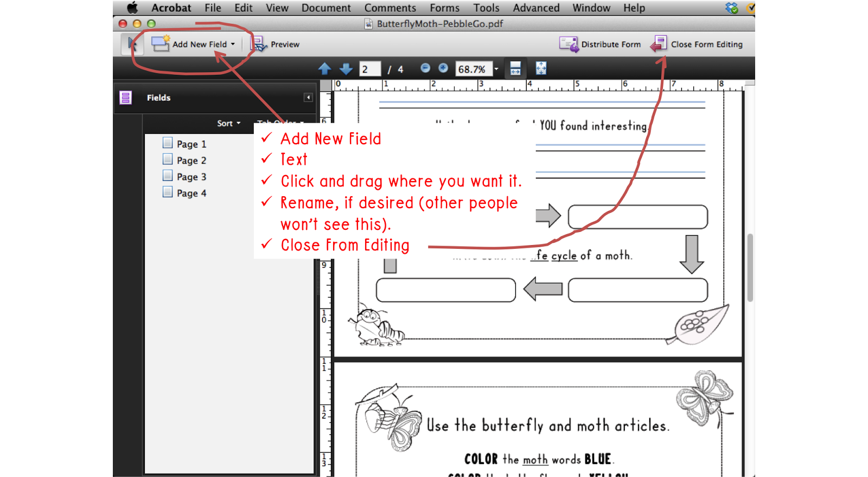This screenshot has width=868, height=477.
Task: Open the View menu
Action: (x=277, y=8)
